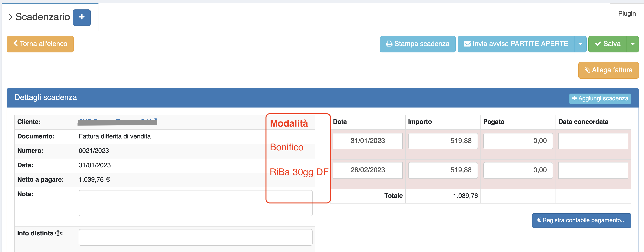Viewport: 644px width, 252px height.
Task: Select the Bonifico payment mode option
Action: 287,147
